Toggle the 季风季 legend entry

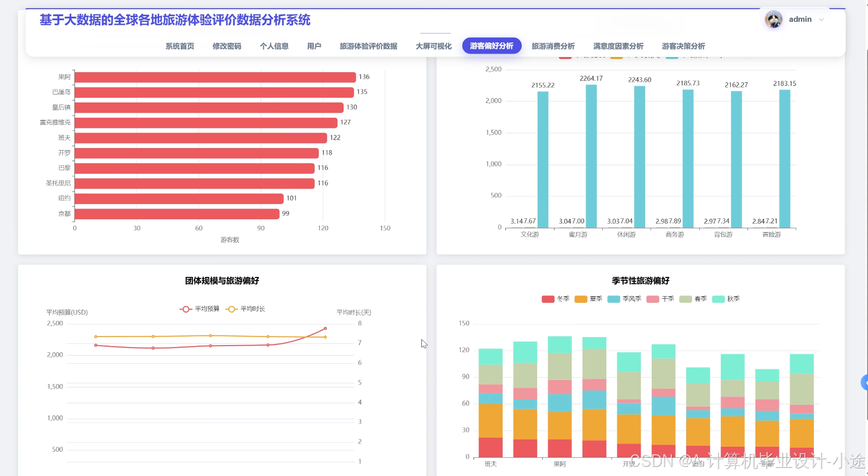click(627, 299)
